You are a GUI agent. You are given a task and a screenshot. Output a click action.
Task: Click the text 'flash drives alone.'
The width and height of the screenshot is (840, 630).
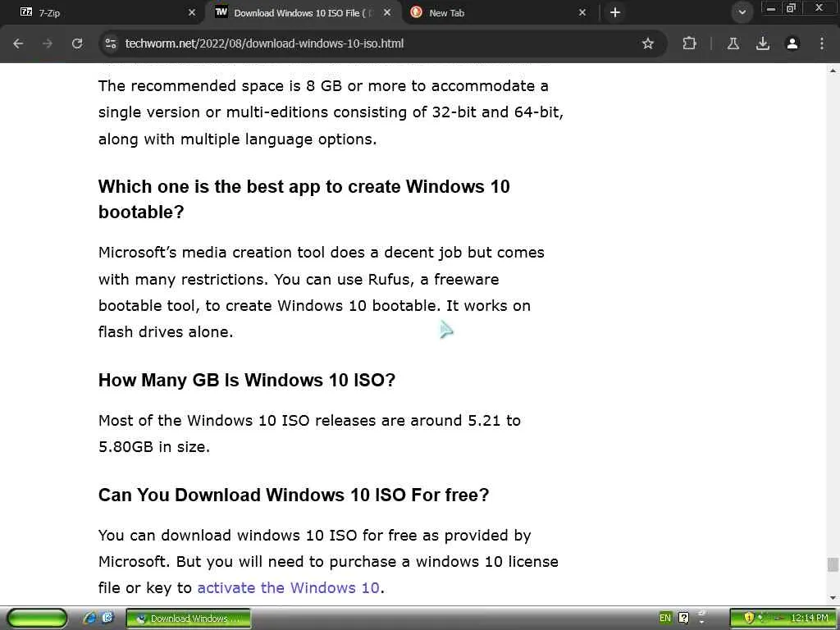pos(166,332)
